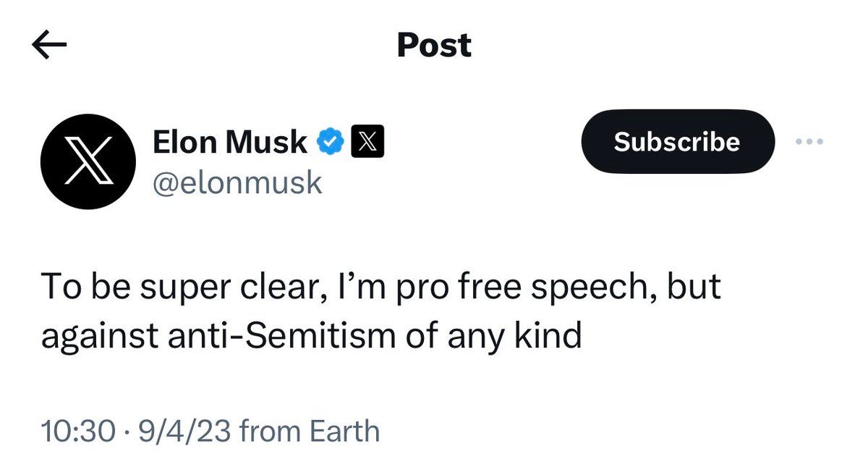The width and height of the screenshot is (868, 467).
Task: Click the Elon Musk display name
Action: tap(230, 143)
